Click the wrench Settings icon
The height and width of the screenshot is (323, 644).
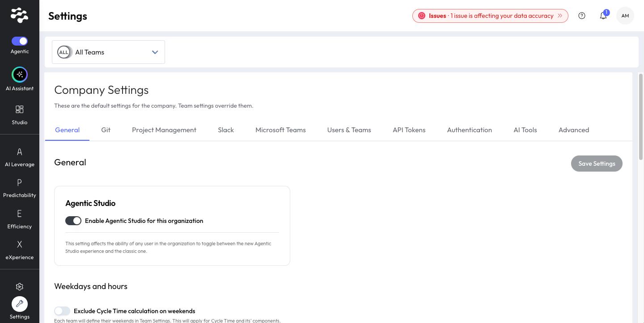pyautogui.click(x=20, y=304)
